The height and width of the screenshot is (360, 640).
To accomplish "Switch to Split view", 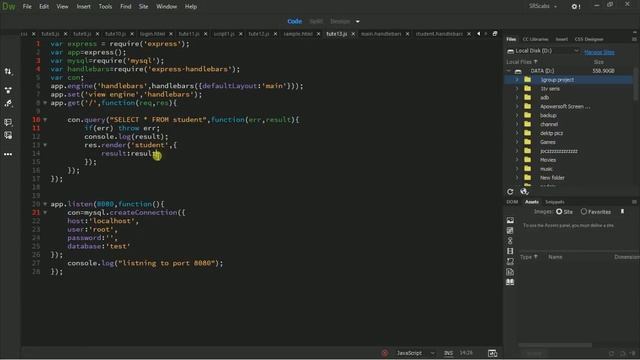I will pyautogui.click(x=316, y=21).
